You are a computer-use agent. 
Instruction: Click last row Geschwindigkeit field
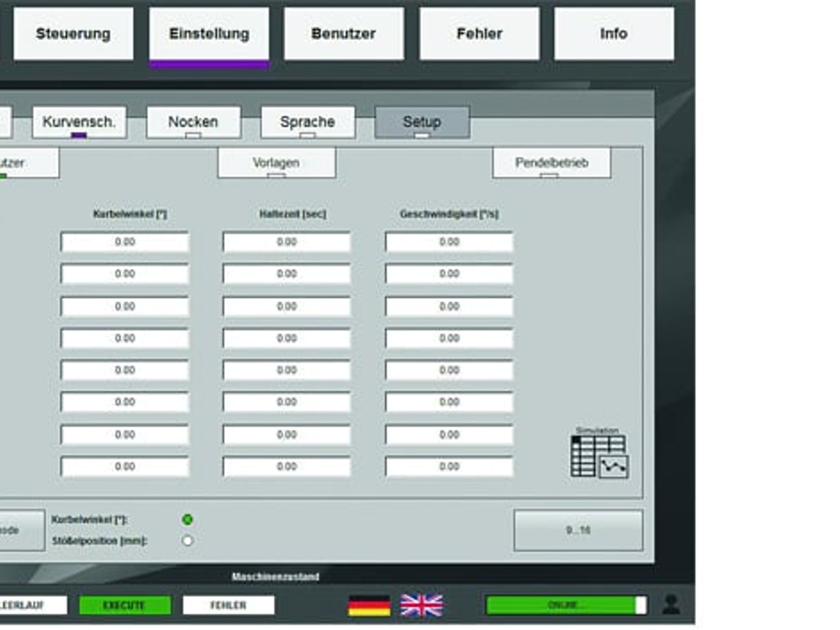coord(449,467)
